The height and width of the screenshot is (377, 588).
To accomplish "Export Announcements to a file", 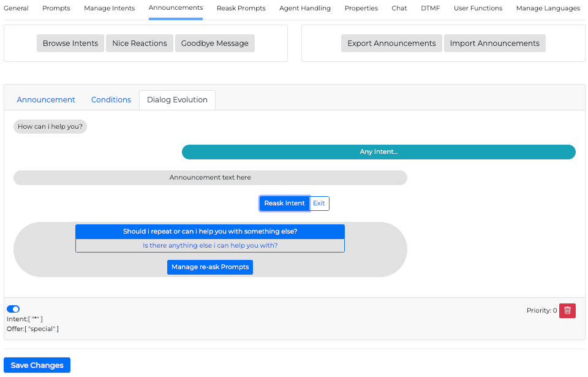I will [x=391, y=44].
